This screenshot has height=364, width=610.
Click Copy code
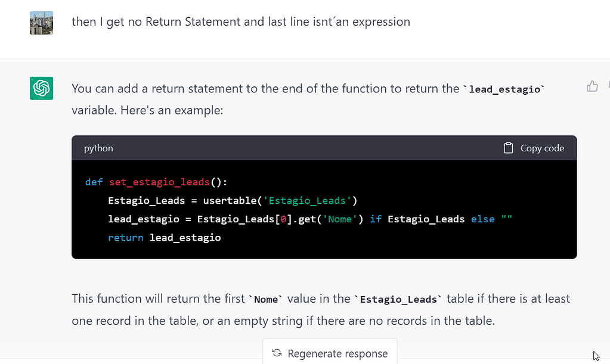[x=541, y=148]
